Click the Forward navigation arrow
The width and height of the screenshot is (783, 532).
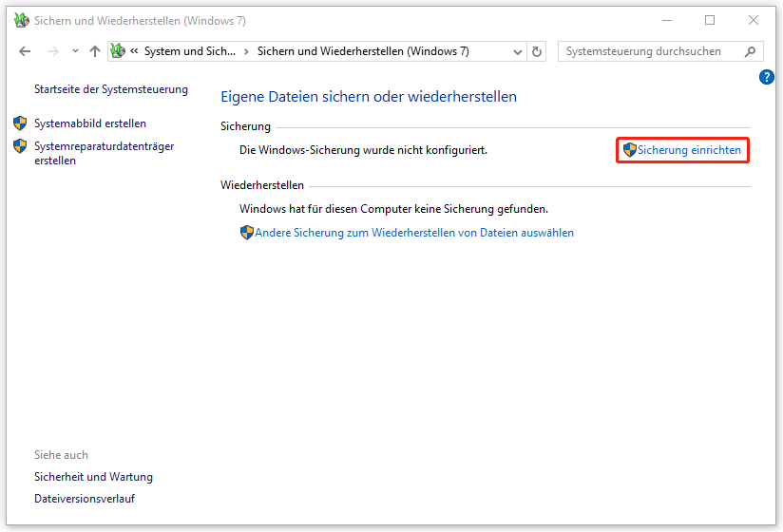(53, 51)
